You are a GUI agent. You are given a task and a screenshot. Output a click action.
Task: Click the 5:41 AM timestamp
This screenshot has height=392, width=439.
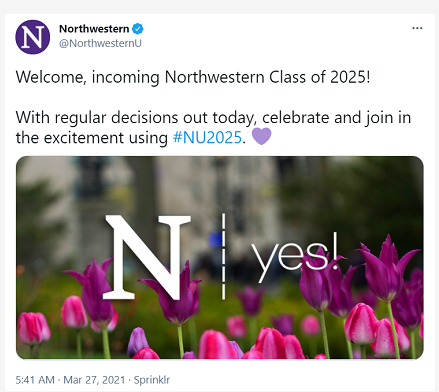point(35,380)
